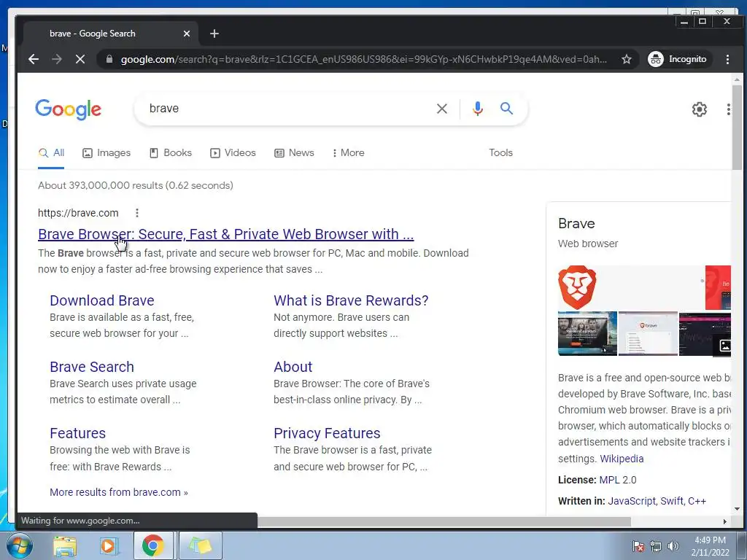Bookmark this page with the star icon

click(x=627, y=59)
